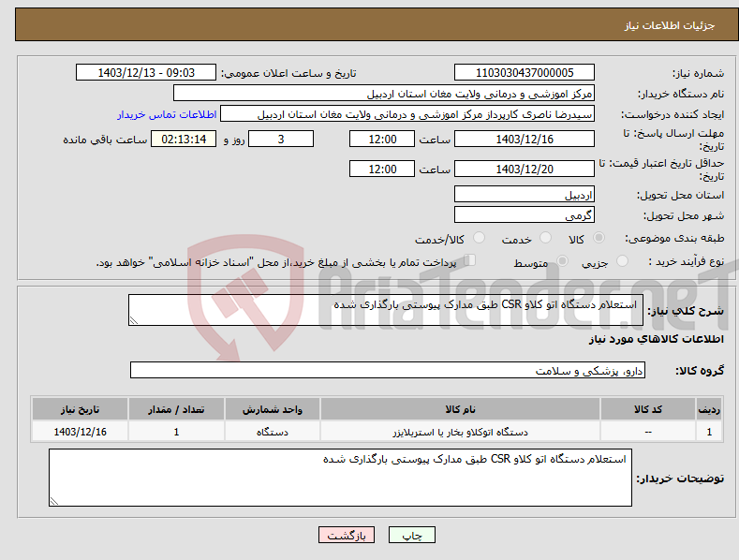Select the متوسط purchase type radio
Image resolution: width=739 pixels, height=560 pixels.
pyautogui.click(x=562, y=261)
